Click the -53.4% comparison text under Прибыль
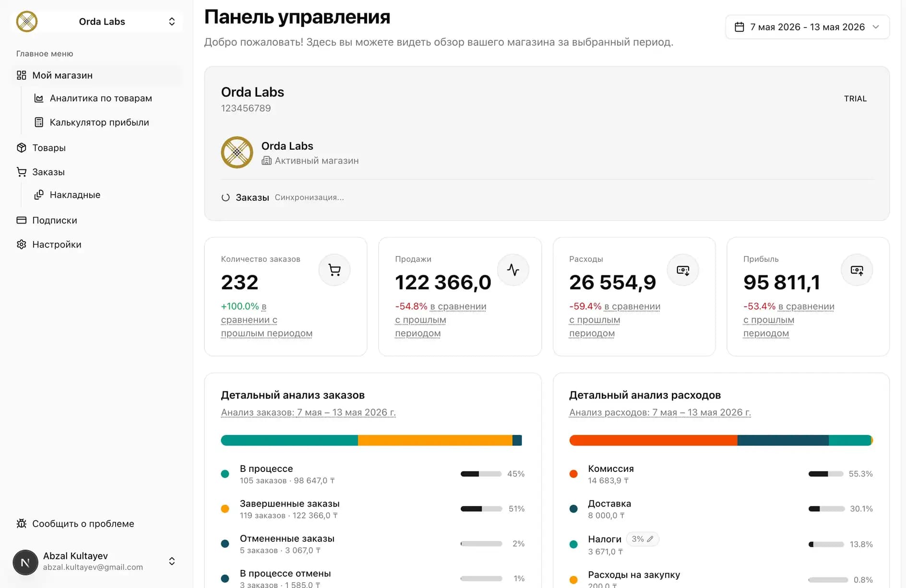This screenshot has width=906, height=588. (789, 319)
